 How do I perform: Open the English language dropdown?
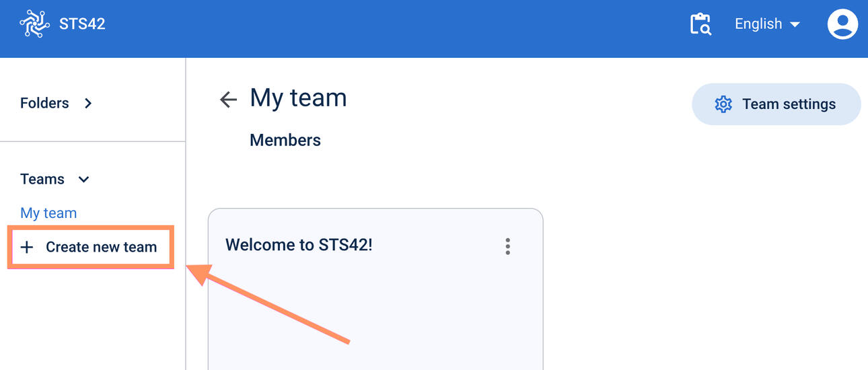758,24
